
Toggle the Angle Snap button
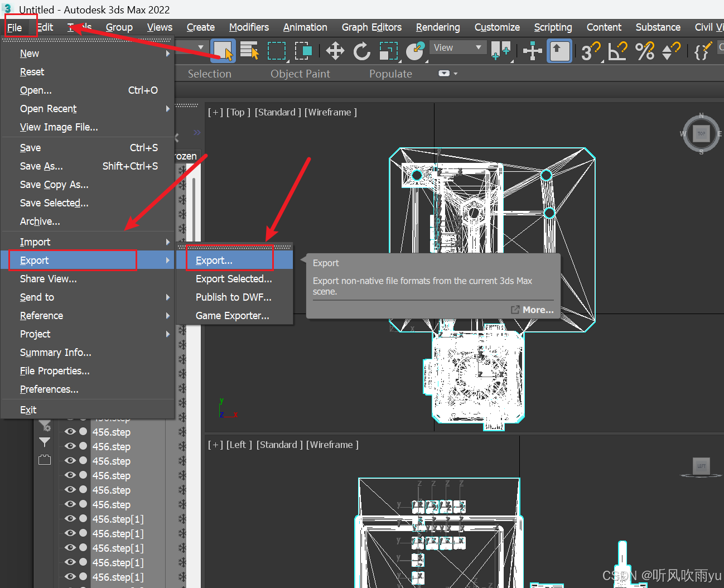click(617, 51)
